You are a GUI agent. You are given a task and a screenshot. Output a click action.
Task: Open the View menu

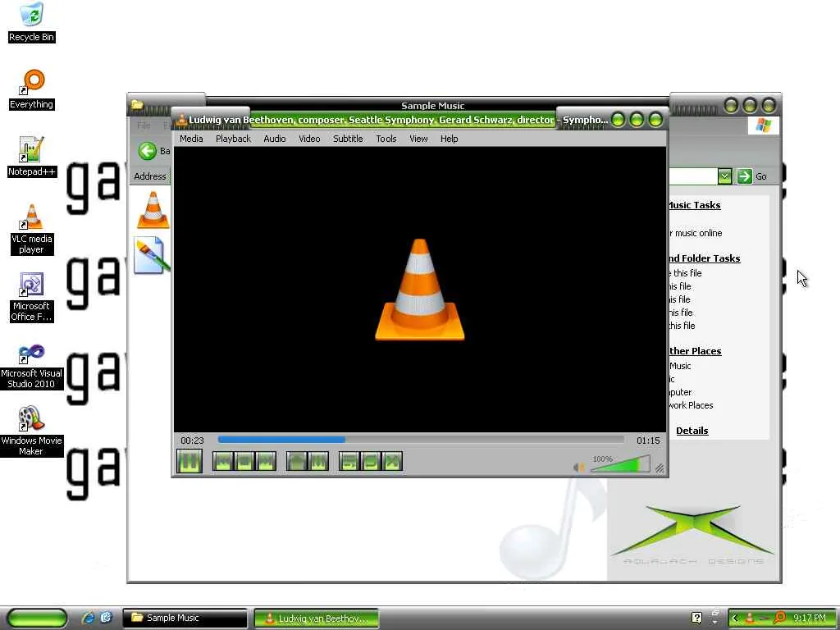click(x=418, y=139)
